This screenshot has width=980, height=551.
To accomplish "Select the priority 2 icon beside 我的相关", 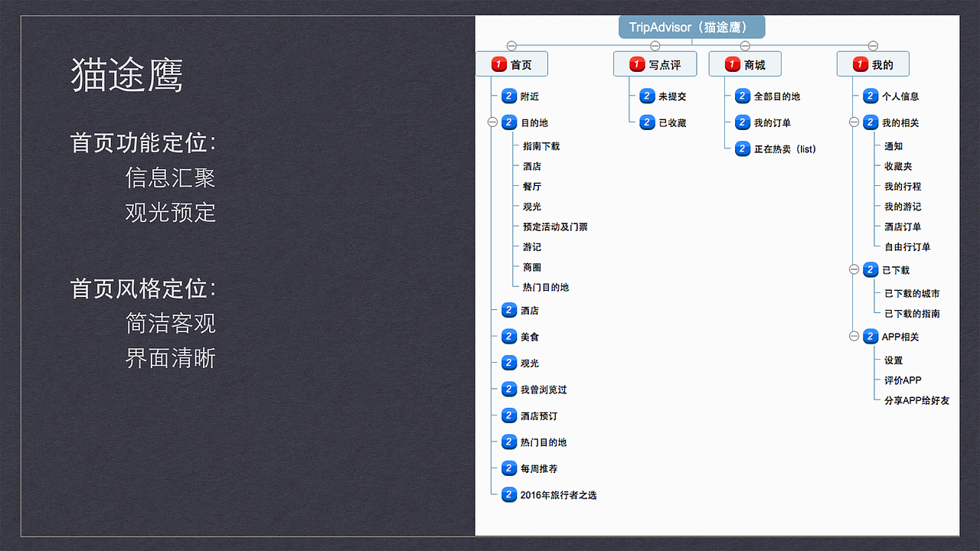I will (871, 122).
